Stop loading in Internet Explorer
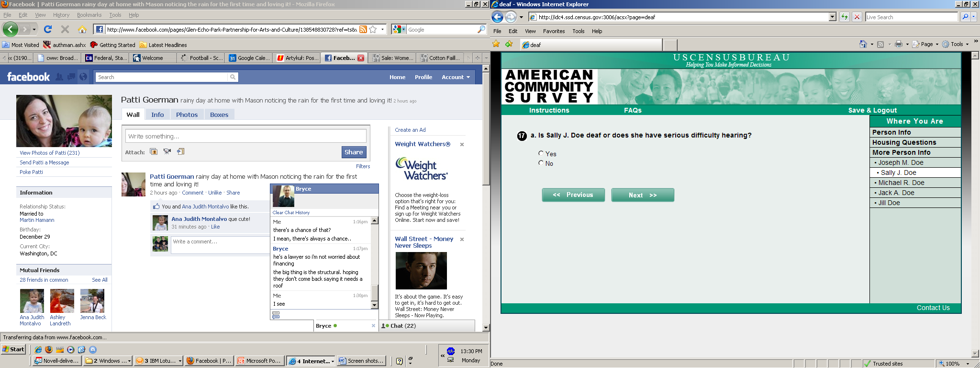 coord(857,17)
